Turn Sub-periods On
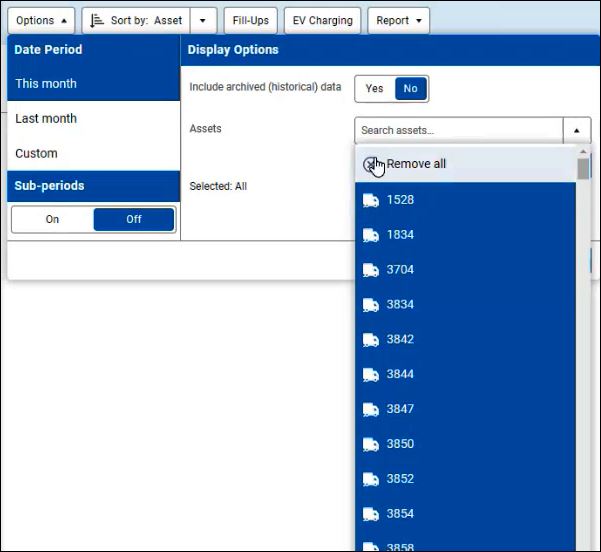 coord(52,220)
